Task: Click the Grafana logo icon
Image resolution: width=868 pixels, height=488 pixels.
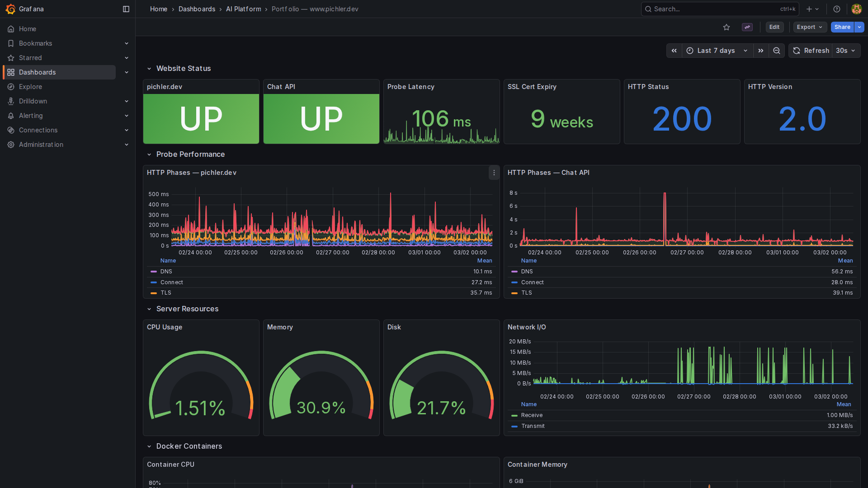Action: (10, 9)
